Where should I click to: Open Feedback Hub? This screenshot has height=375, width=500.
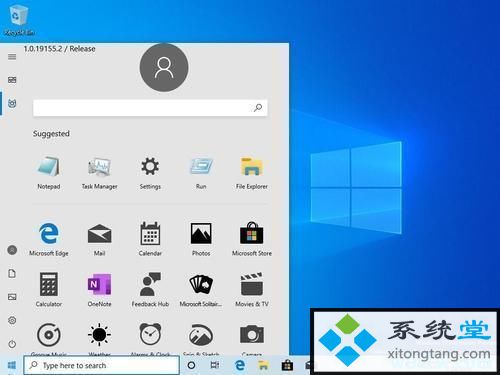pyautogui.click(x=150, y=289)
